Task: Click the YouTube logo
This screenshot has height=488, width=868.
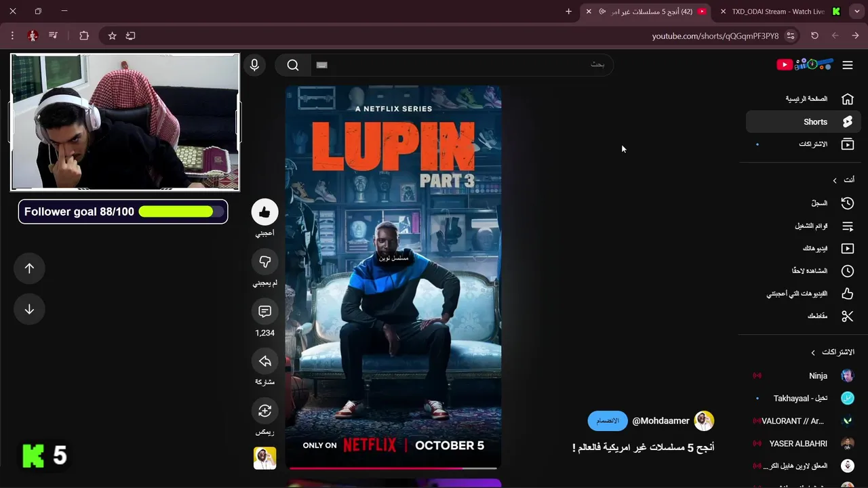Action: click(805, 64)
